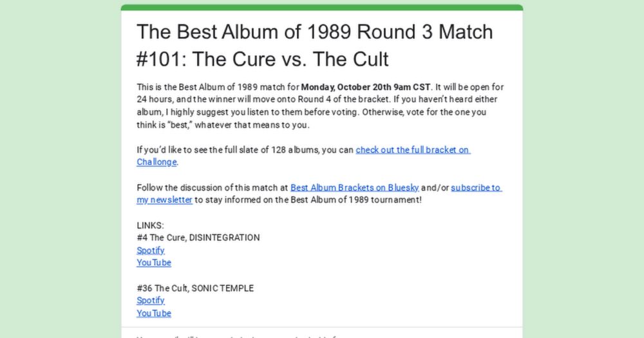This screenshot has height=338, width=644.
Task: Click the 'check out the full bracket on' link
Action: coord(413,150)
